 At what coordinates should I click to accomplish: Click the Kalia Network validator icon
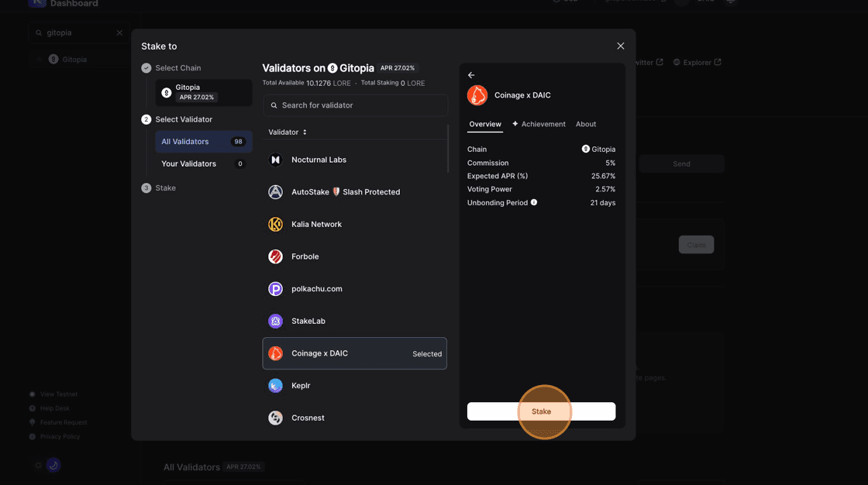275,225
